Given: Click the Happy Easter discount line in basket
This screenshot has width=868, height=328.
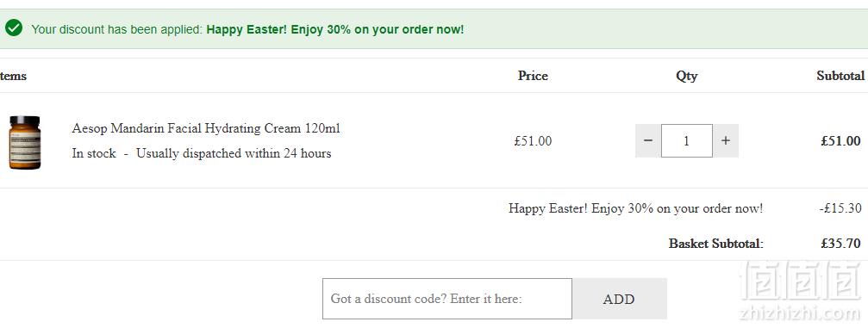Looking at the screenshot, I should [x=635, y=208].
